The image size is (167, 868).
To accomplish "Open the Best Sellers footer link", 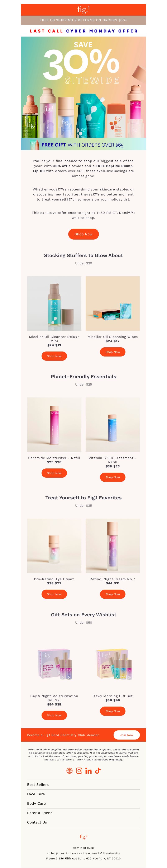I will (x=38, y=785).
